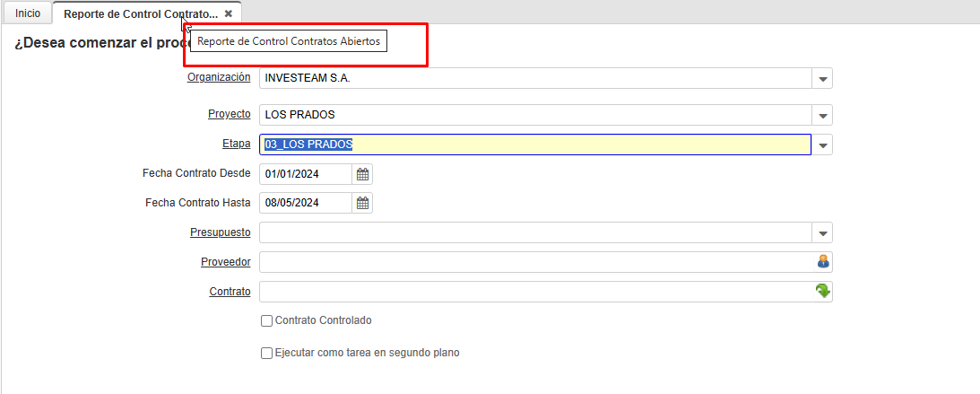The image size is (980, 394).
Task: Focus the Fecha Contrato Desde date field
Action: [x=305, y=174]
